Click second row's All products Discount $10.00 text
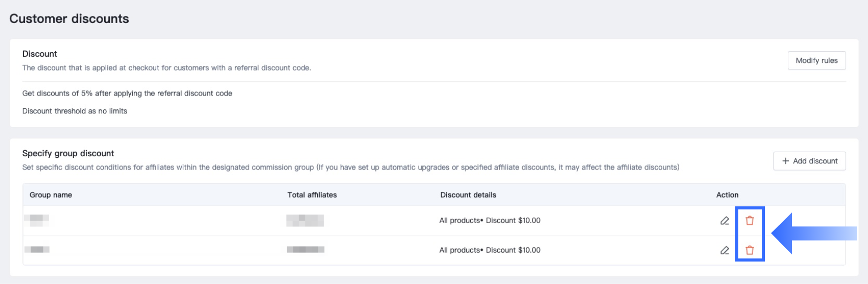This screenshot has height=284, width=868. pyautogui.click(x=490, y=250)
